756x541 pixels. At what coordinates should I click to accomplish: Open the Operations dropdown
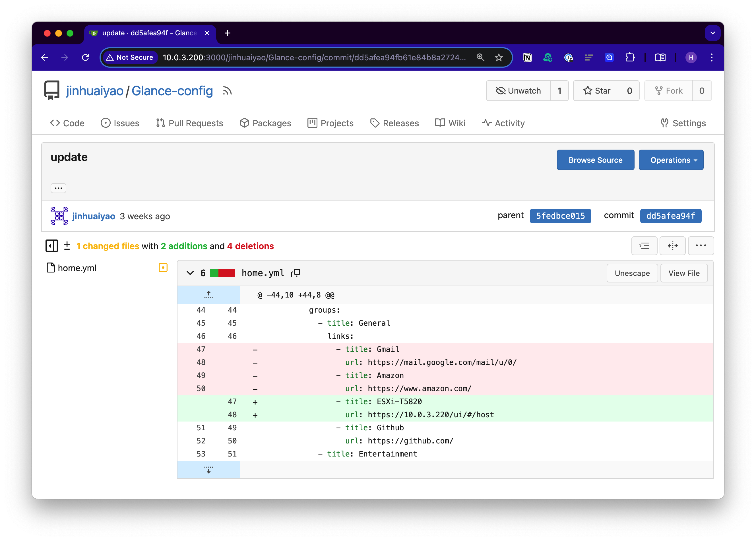pyautogui.click(x=671, y=160)
